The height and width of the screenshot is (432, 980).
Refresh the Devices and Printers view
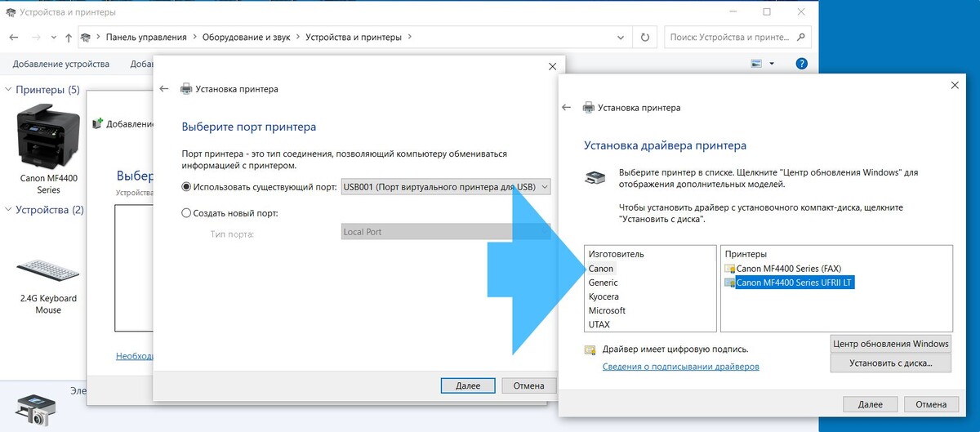[645, 38]
